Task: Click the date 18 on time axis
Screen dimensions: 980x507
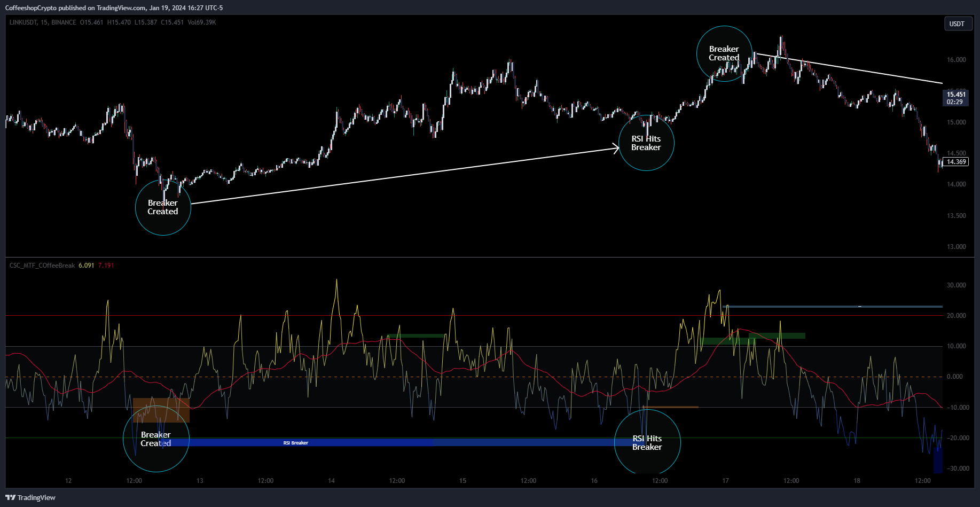Action: pos(857,481)
